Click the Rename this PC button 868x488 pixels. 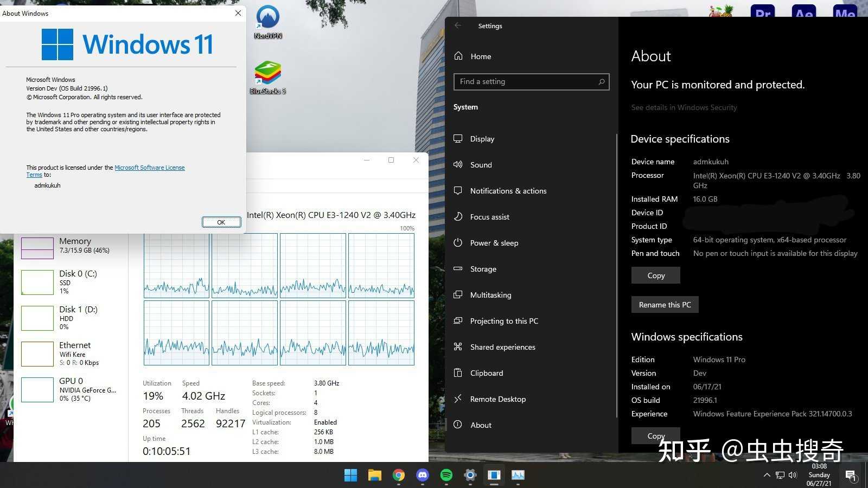pos(665,305)
